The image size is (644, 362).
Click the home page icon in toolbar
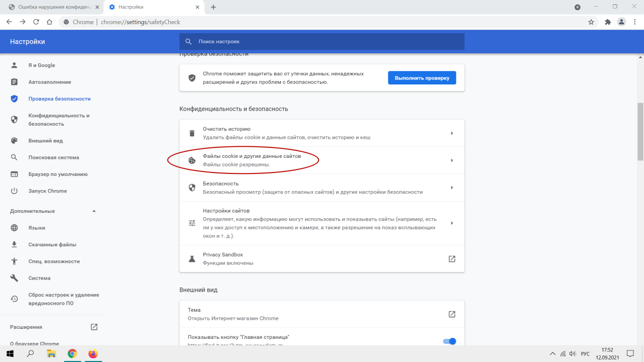[x=49, y=22]
